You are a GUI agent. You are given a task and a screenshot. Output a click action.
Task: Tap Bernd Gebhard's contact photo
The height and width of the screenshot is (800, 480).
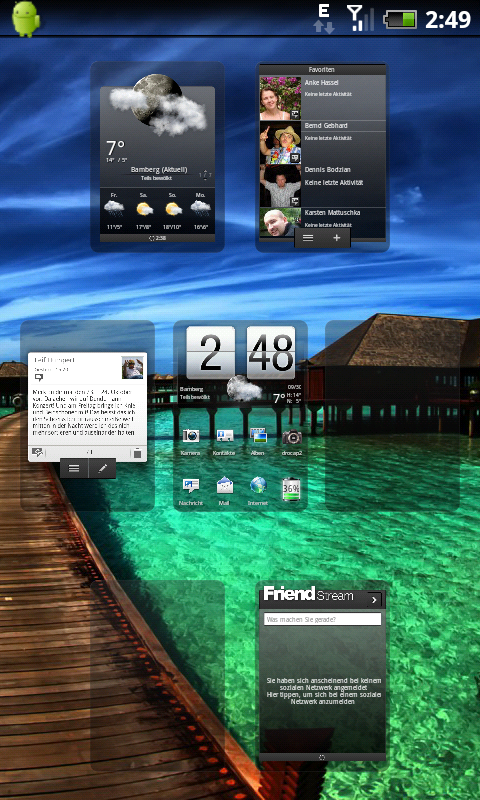(x=281, y=143)
